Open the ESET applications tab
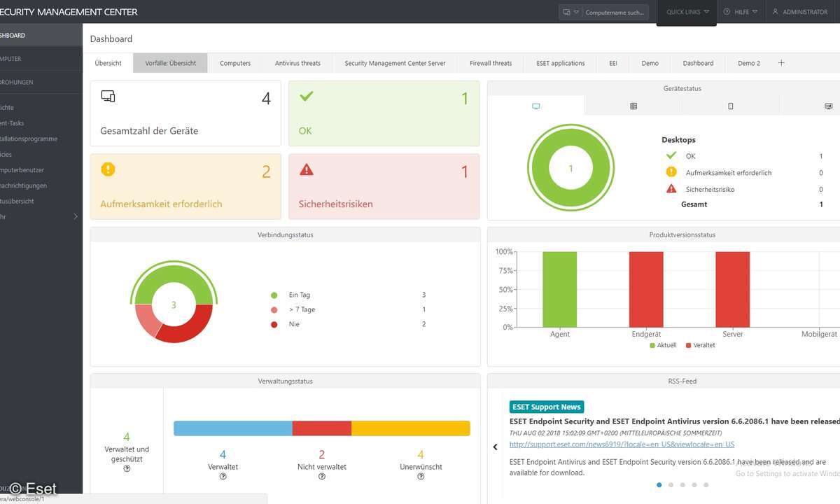This screenshot has height=504, width=840. click(x=561, y=63)
